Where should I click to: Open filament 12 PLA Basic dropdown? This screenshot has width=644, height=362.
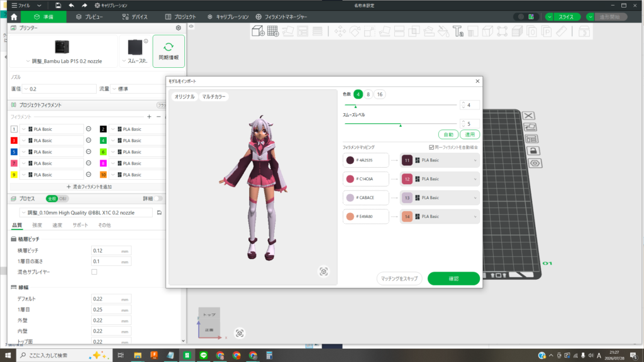tap(440, 179)
